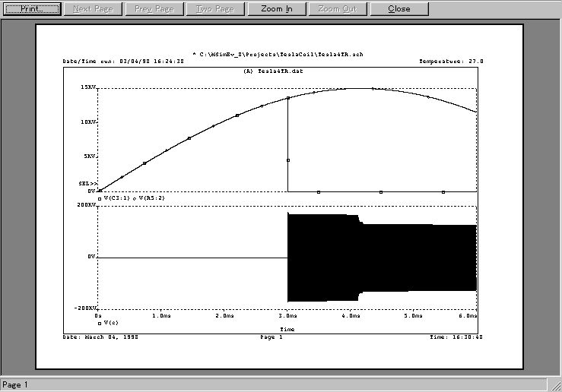Go back with Prev Page button

pos(154,9)
